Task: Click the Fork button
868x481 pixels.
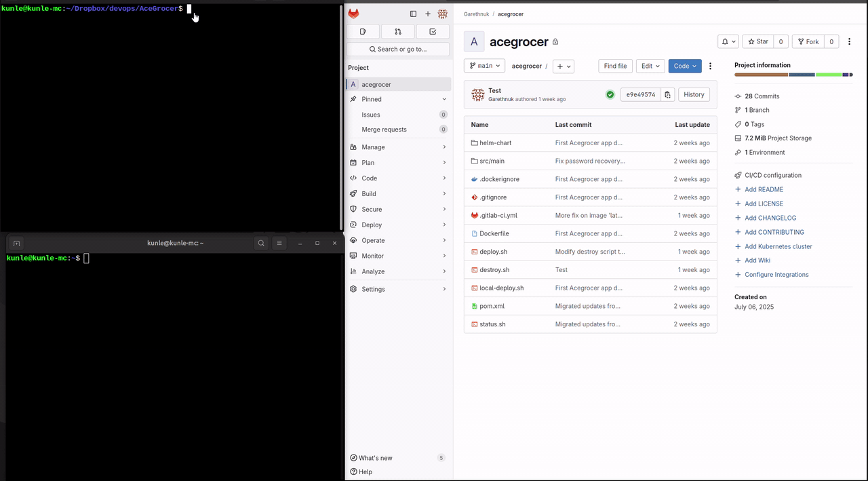Action: pyautogui.click(x=808, y=41)
